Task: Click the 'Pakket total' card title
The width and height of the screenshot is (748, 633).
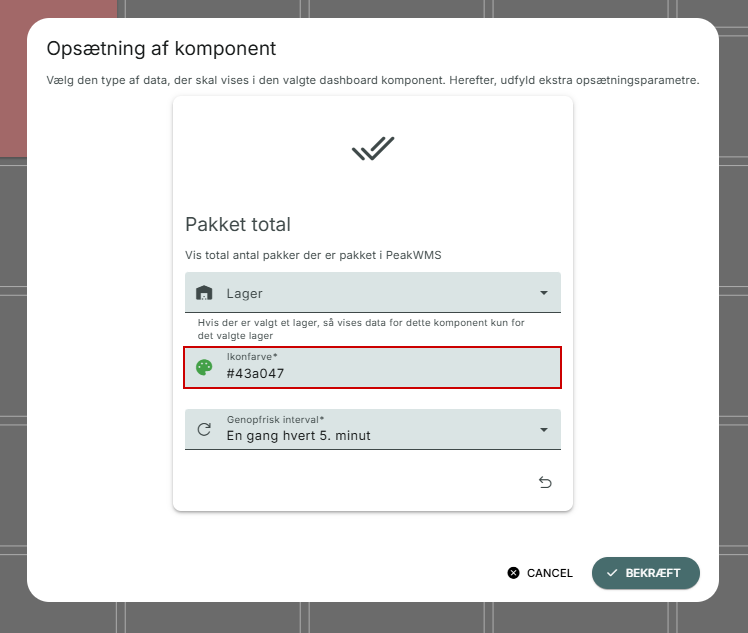Action: pos(238,225)
